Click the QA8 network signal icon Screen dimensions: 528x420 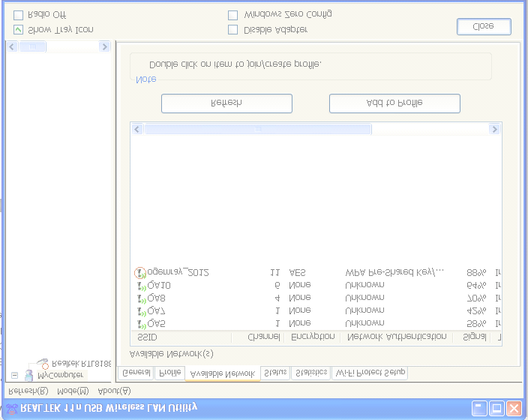point(142,298)
